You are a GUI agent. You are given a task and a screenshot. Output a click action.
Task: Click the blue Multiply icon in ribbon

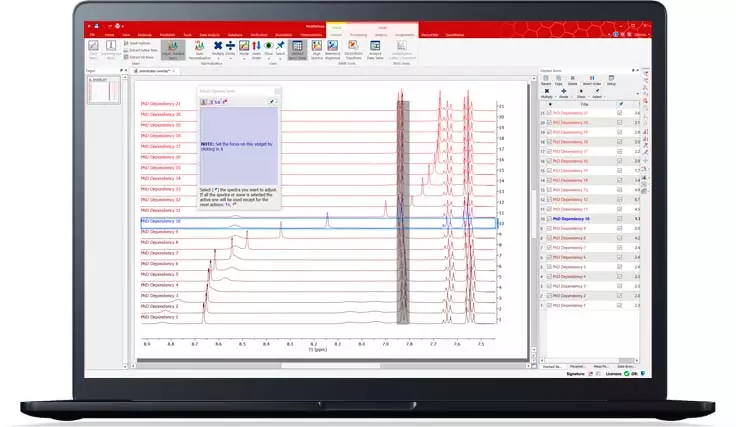tap(218, 46)
